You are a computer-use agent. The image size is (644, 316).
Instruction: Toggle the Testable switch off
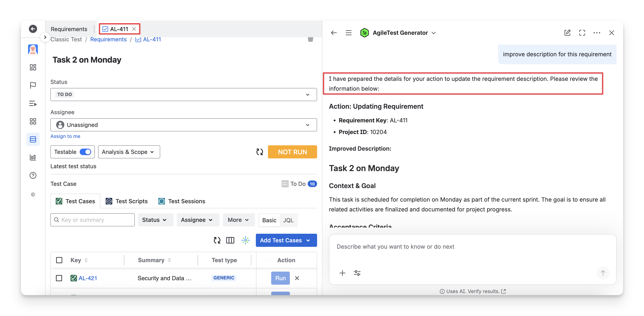click(x=85, y=152)
